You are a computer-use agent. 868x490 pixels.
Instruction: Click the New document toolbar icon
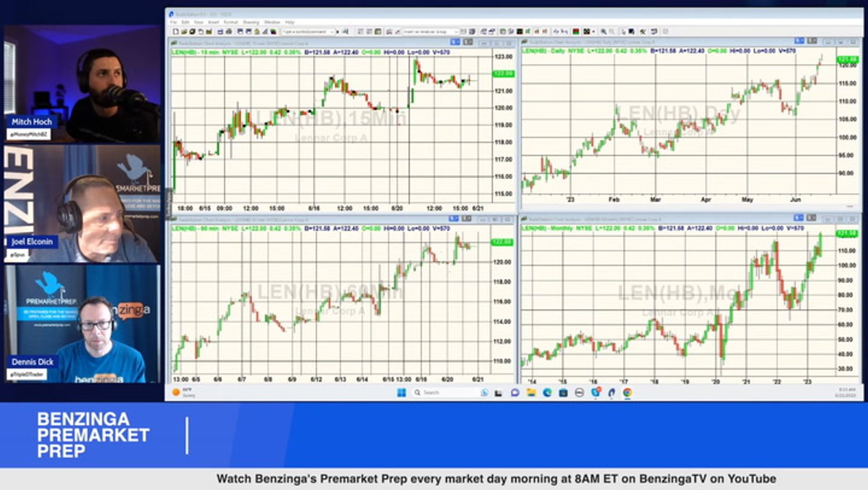tap(176, 31)
